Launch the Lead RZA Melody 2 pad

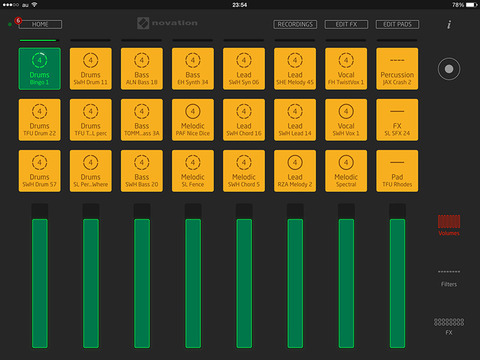(295, 171)
